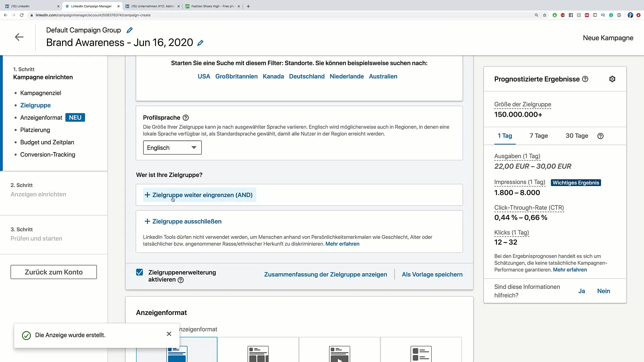This screenshot has height=362, width=644.
Task: Edit the Brand Awareness campaign name pencil
Action: coord(200,43)
